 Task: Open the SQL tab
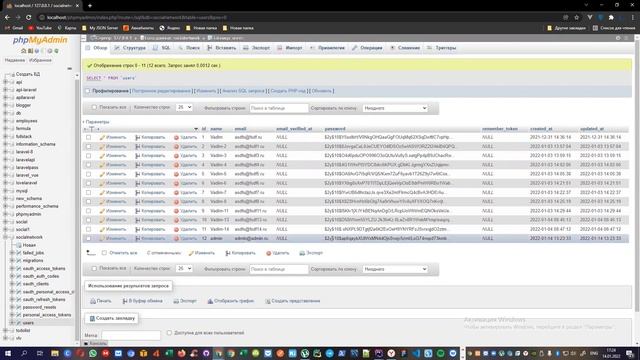[162, 48]
